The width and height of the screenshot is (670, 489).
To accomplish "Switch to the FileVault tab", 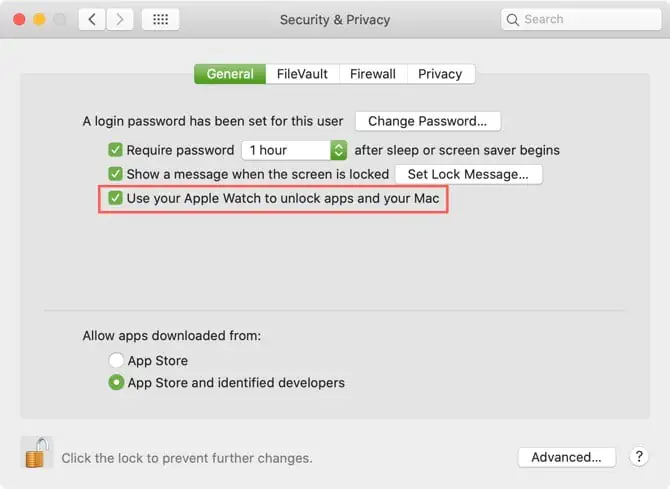I will (x=302, y=74).
